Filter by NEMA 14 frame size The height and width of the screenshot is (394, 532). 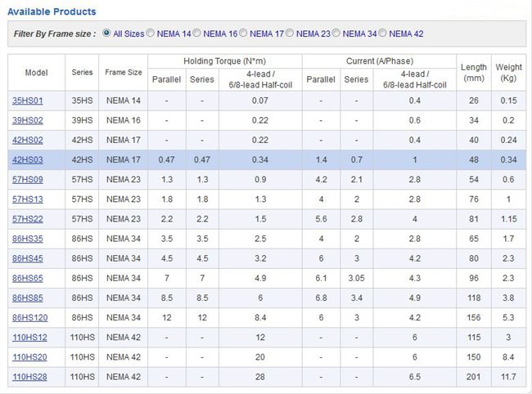pos(151,34)
